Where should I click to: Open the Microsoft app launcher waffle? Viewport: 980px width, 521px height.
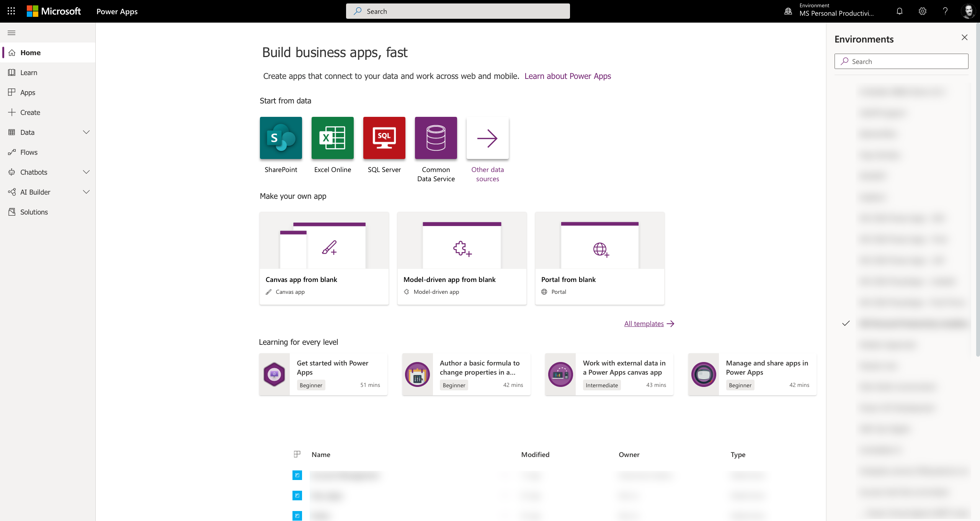[11, 11]
